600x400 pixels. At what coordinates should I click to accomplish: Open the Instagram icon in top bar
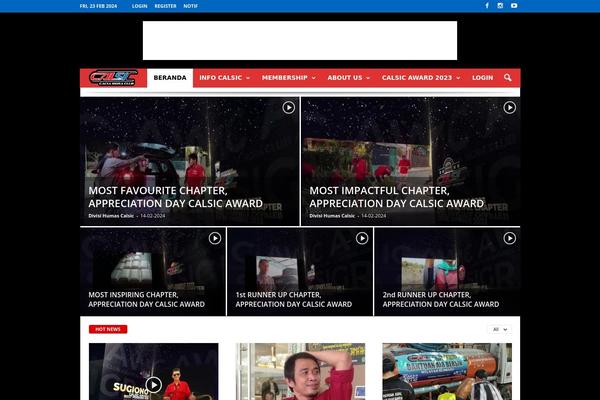tap(500, 6)
